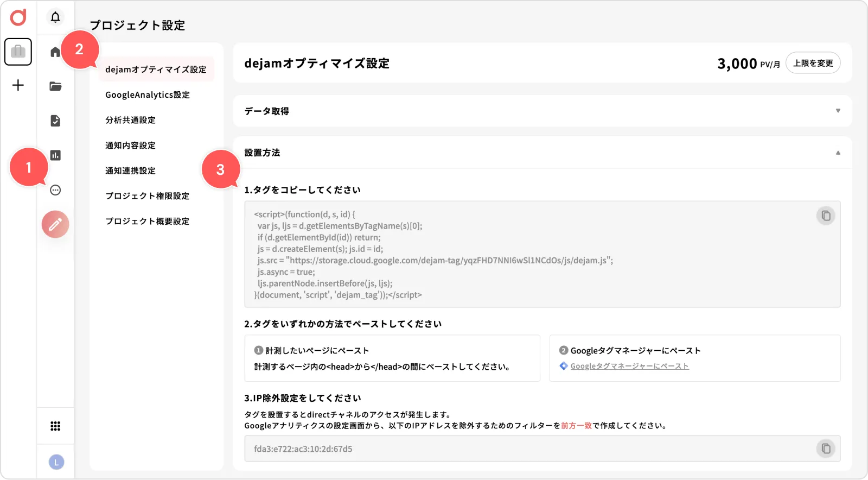Screen dimensions: 868x480
Task: Expand the データ取得 section arrow
Action: click(x=838, y=111)
